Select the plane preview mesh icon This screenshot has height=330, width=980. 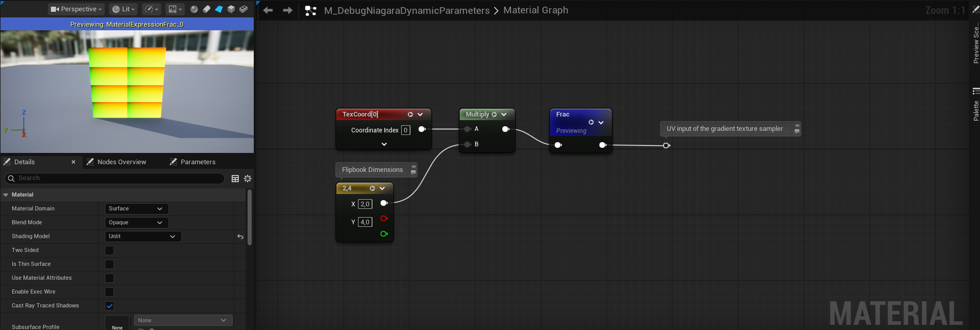[219, 9]
